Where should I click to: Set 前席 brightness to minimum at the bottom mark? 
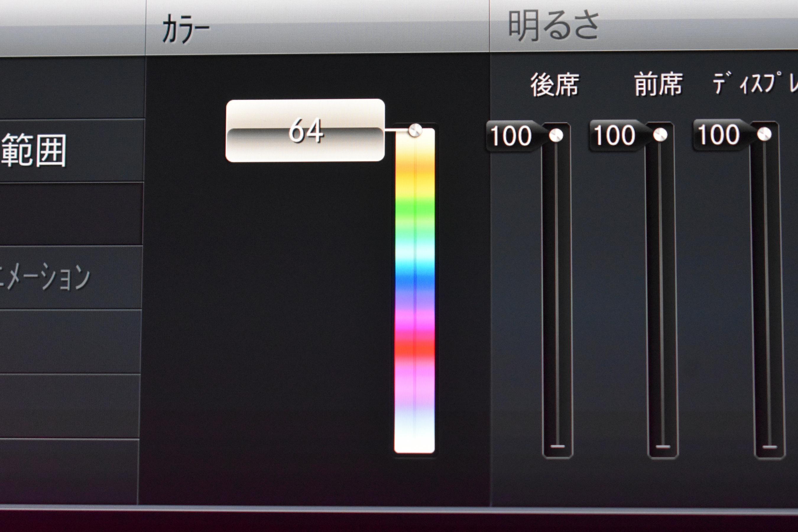[663, 447]
